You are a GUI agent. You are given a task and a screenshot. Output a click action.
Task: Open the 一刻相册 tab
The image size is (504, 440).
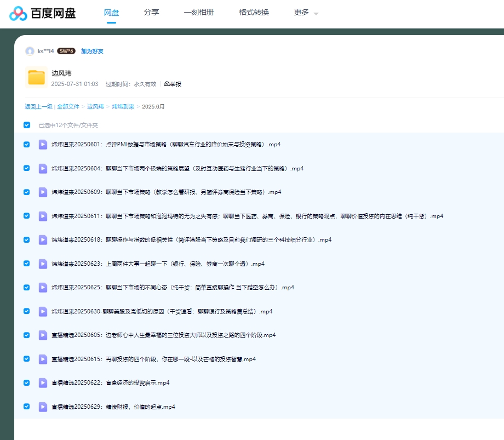point(198,13)
